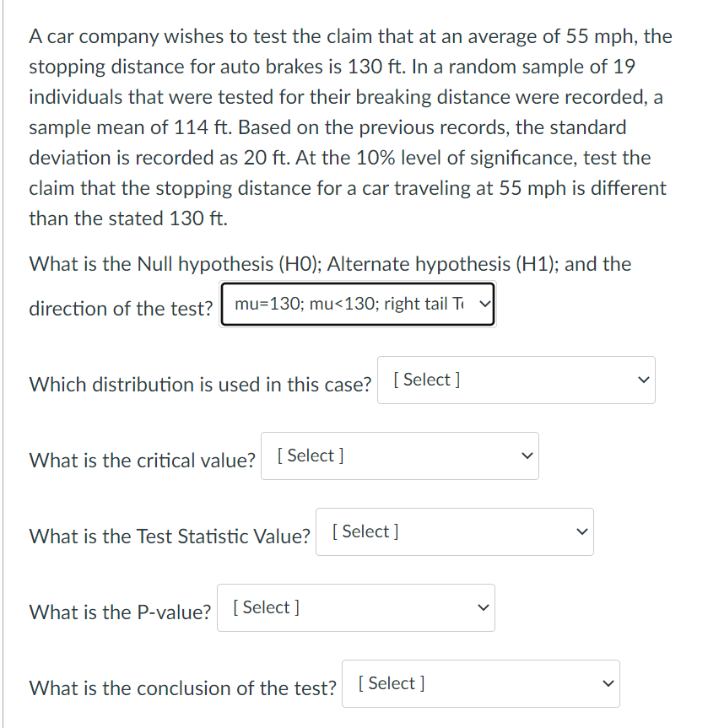Open the conclusion of the test dropdown
The image size is (708, 728).
480,683
